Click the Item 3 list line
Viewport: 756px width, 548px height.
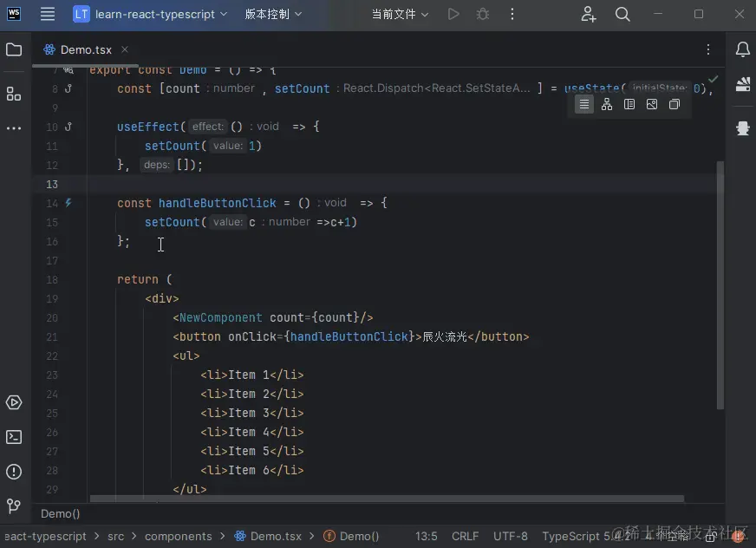[x=252, y=413]
